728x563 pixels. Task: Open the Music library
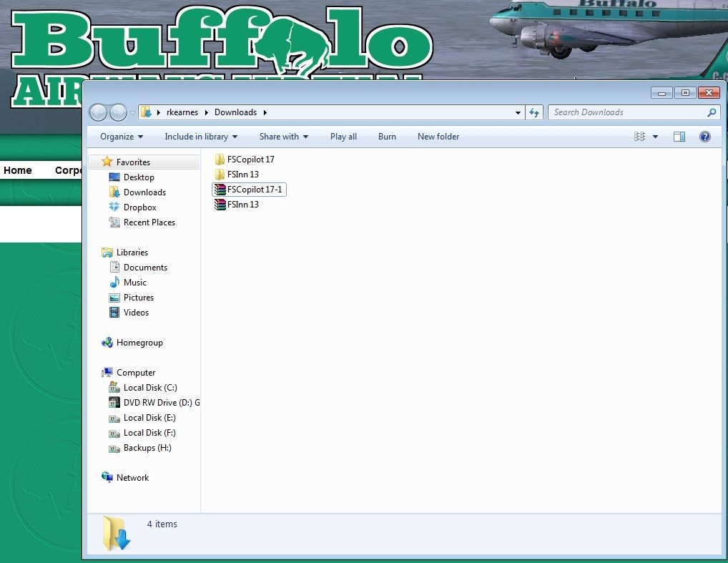tap(135, 283)
